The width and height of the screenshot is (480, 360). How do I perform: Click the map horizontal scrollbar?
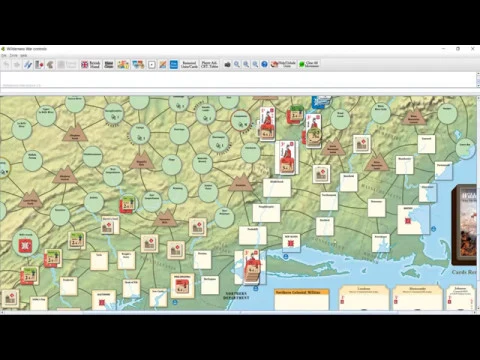click(x=238, y=312)
